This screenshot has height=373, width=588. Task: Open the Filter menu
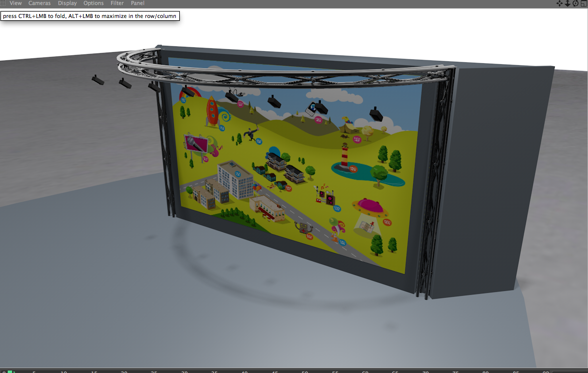[117, 3]
